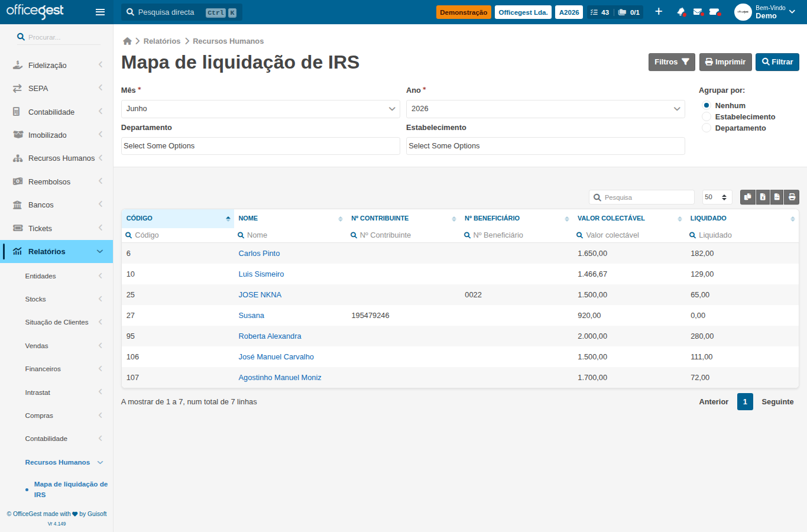Image resolution: width=807 pixels, height=532 pixels.
Task: Click the Filtros button
Action: [x=672, y=62]
